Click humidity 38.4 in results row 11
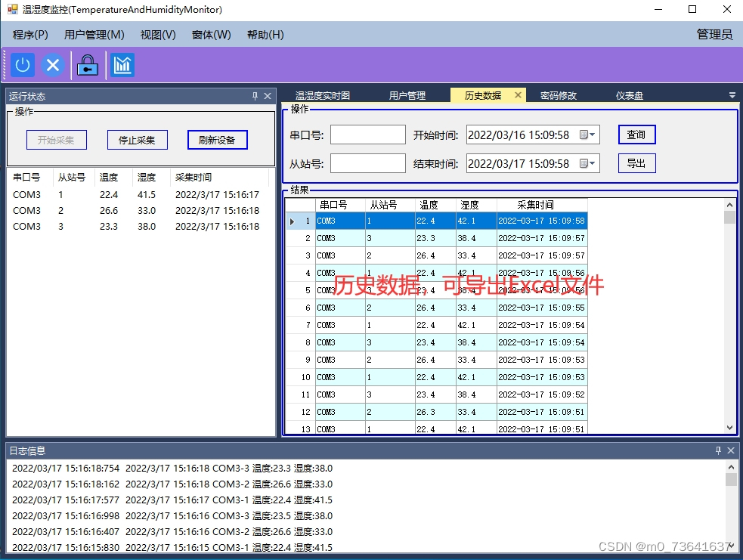The image size is (743, 560). pyautogui.click(x=476, y=394)
